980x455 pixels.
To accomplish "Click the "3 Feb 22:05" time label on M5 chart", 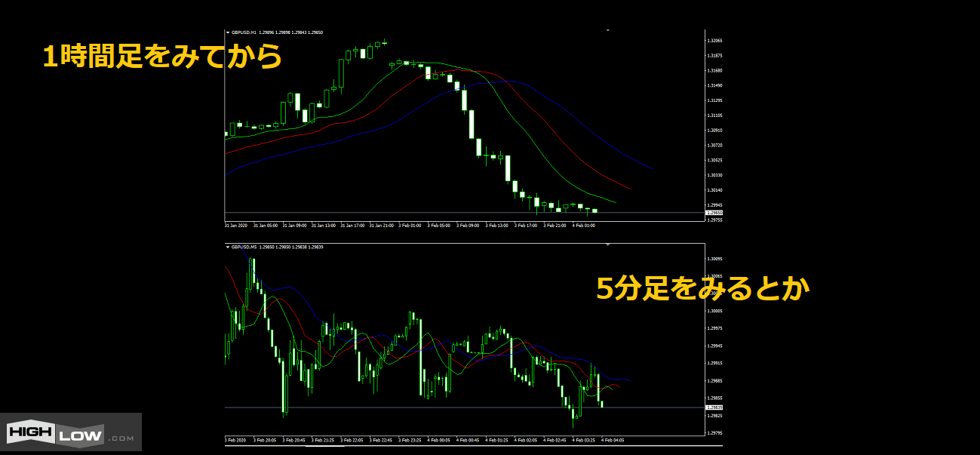I will tap(352, 440).
